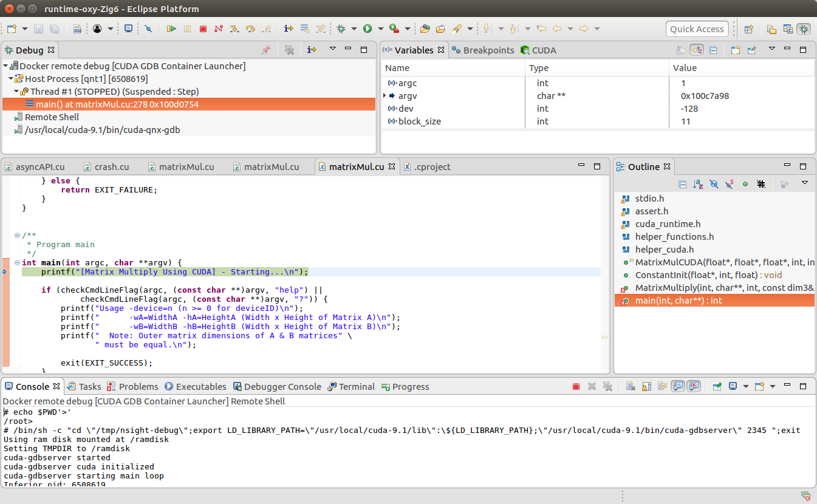Viewport: 817px width, 504px height.
Task: Click the Quick Access search field
Action: pyautogui.click(x=697, y=29)
